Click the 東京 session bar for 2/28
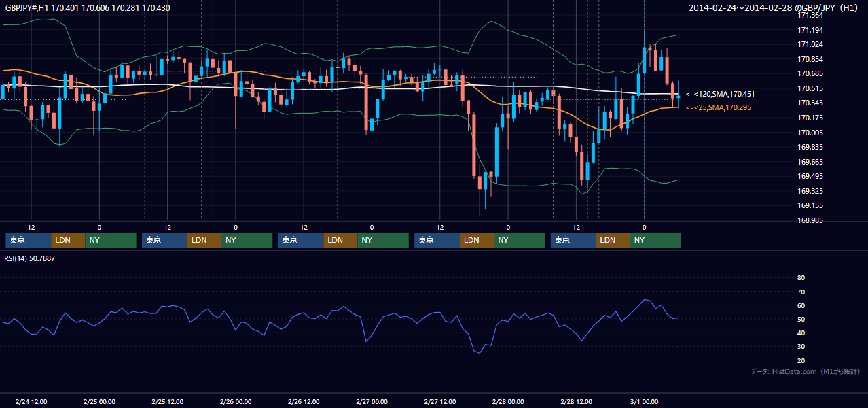Viewport: 868px width, 408px height. coord(574,240)
